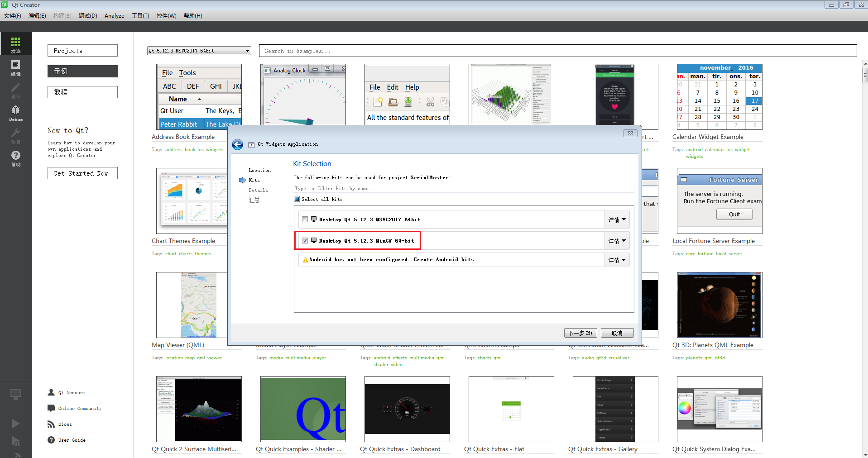This screenshot has width=868, height=458.
Task: Switch to the Edit (编辑) mode
Action: pos(16,67)
